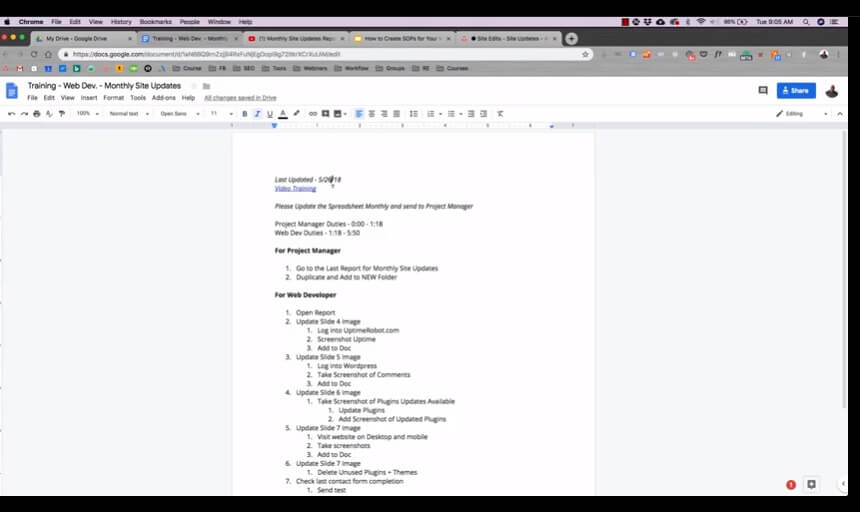Bookmark this page with the star icon

pos(585,54)
